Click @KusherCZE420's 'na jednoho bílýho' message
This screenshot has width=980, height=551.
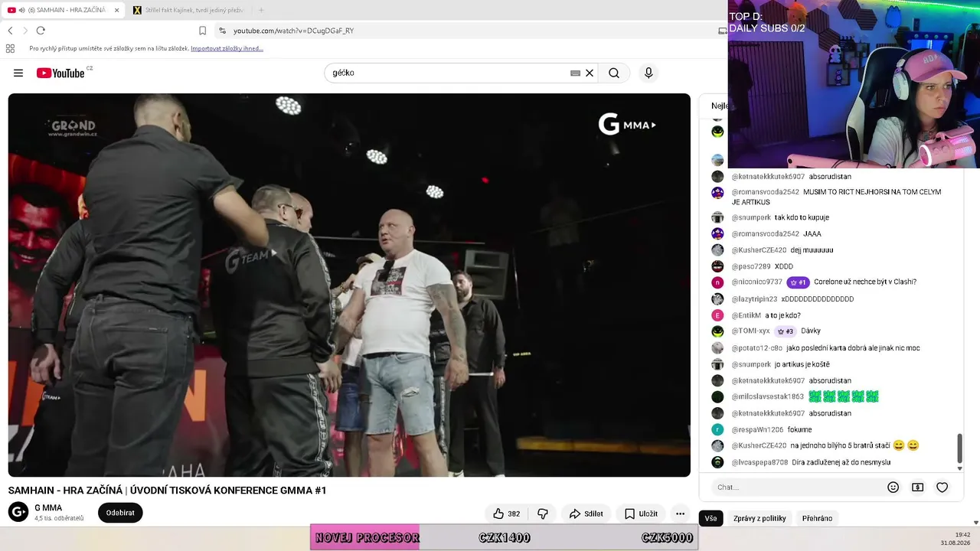click(854, 445)
